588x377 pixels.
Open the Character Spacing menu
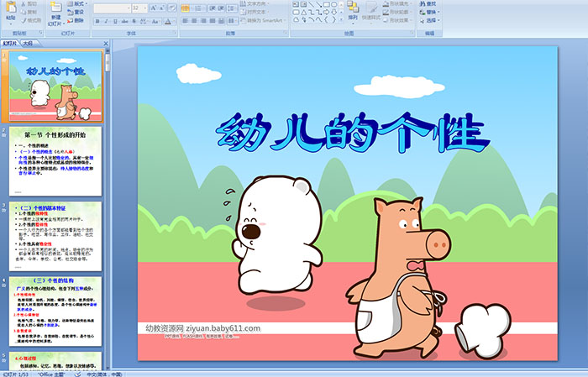(144, 21)
